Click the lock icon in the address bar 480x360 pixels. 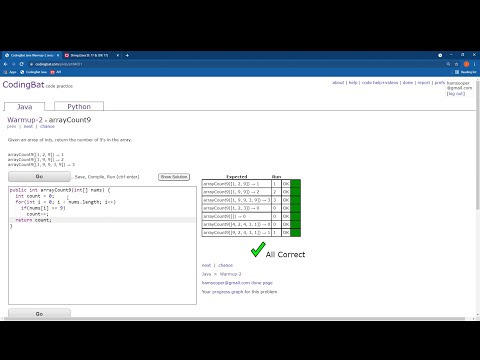pos(31,64)
